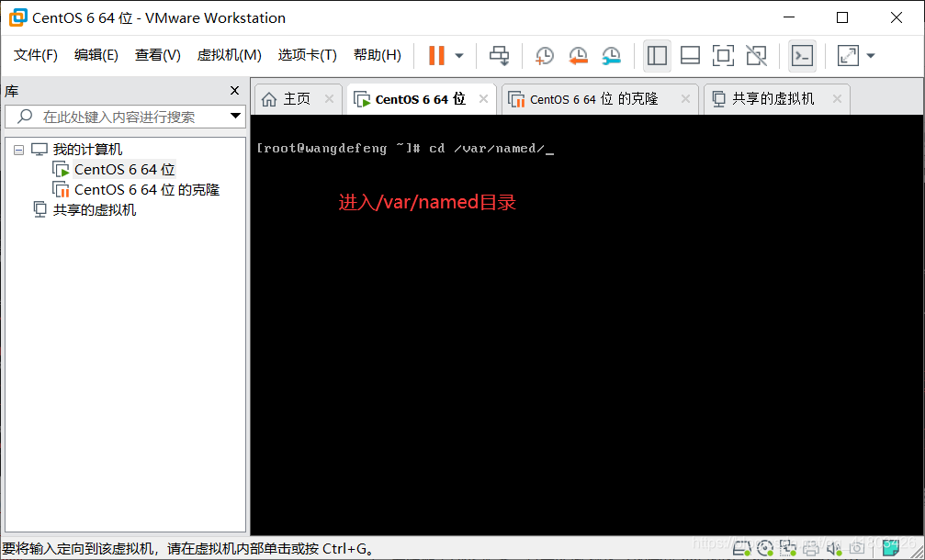The height and width of the screenshot is (560, 925).
Task: Switch to the 主页 tab
Action: (298, 98)
